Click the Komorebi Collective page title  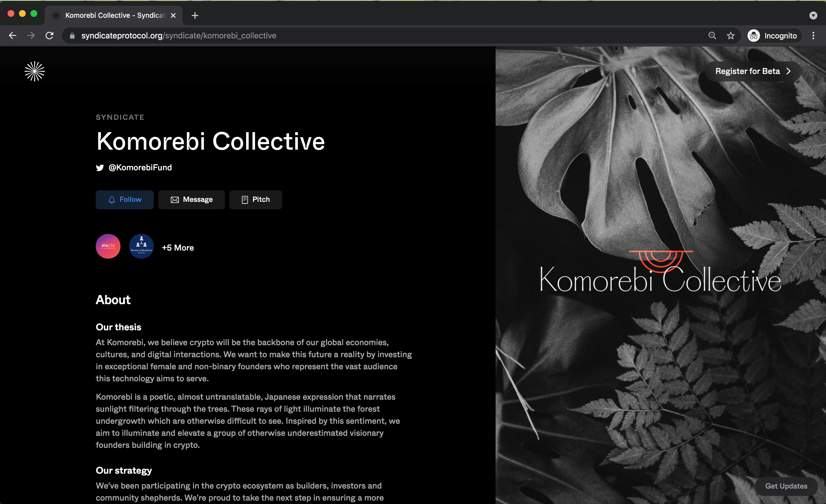(x=211, y=141)
